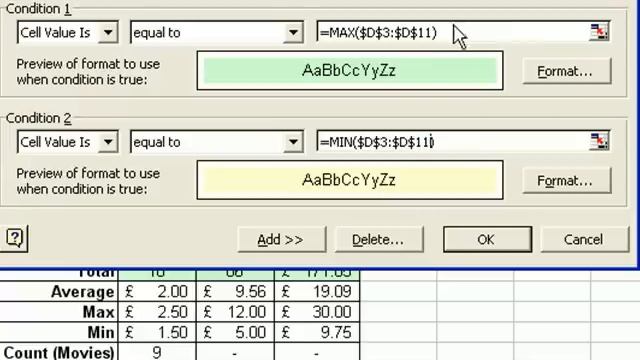This screenshot has height=360, width=640.
Task: Select the cell showing £ 2.00
Action: click(157, 291)
